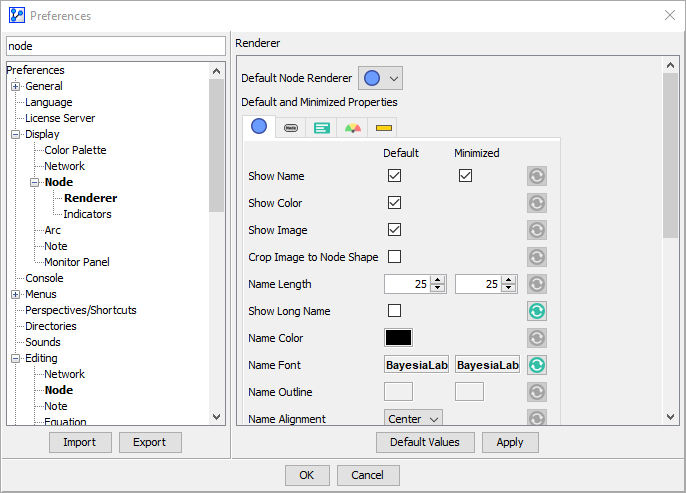
Task: Click the gray sync icon for Show Color
Action: [537, 203]
